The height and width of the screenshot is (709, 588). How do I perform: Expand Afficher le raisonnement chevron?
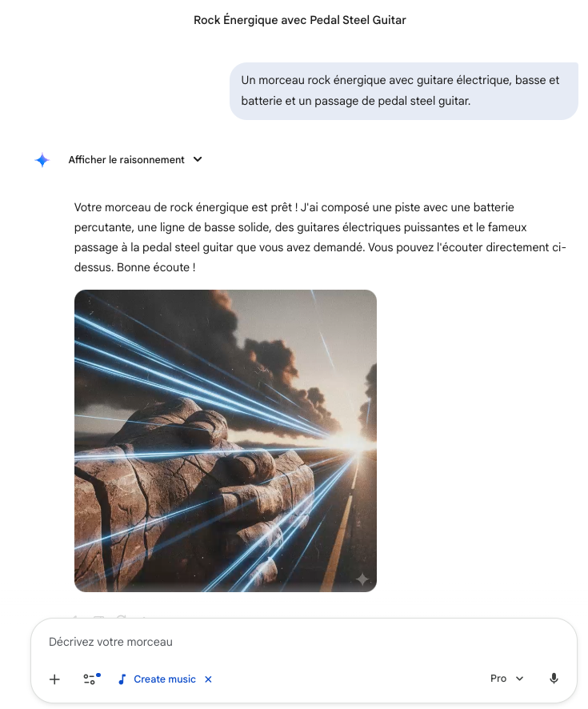pos(198,159)
